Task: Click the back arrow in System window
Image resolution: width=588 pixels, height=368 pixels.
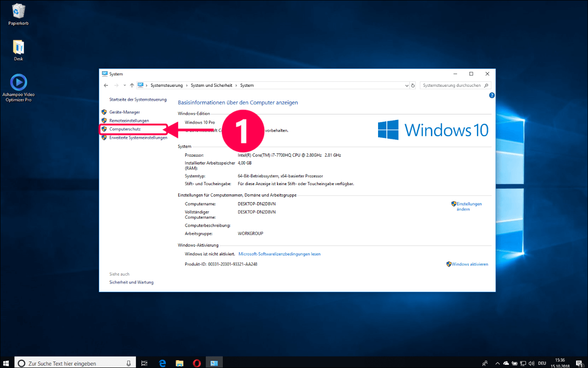Action: coord(106,85)
